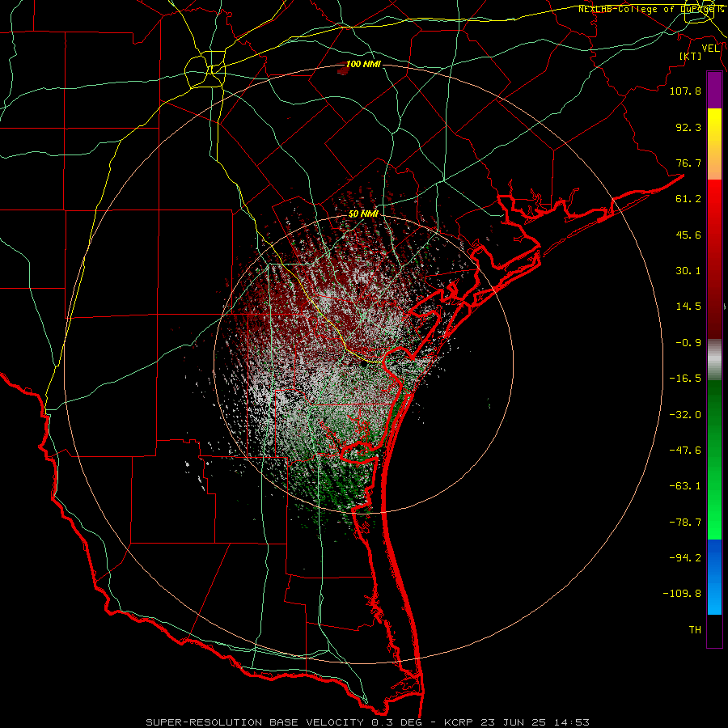Pick the yellow-orange segment of the velocity color bar

714,144
